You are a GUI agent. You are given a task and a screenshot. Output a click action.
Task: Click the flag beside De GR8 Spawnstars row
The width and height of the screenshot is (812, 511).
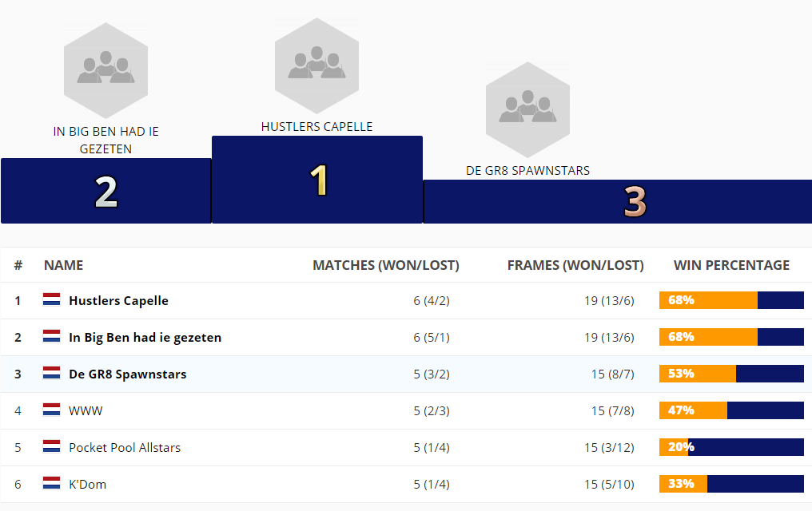52,374
